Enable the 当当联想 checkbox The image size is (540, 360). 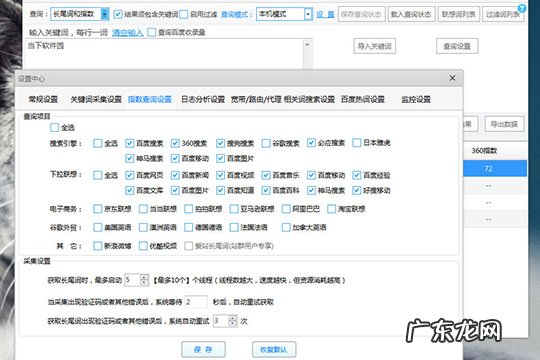(x=143, y=209)
